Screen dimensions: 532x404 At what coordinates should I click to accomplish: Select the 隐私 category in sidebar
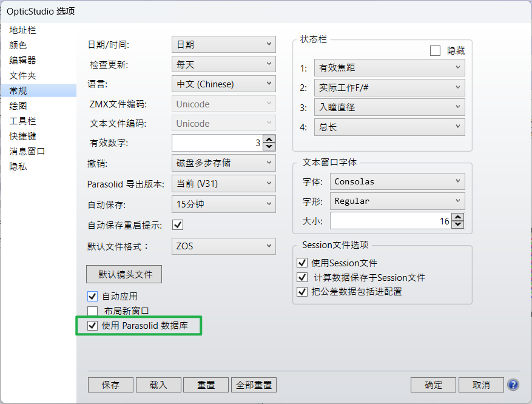click(x=18, y=166)
